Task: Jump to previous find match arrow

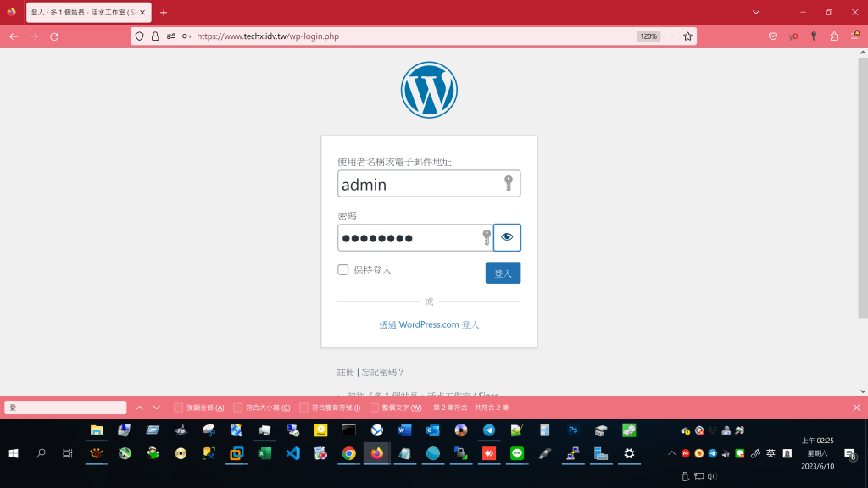Action: 140,408
